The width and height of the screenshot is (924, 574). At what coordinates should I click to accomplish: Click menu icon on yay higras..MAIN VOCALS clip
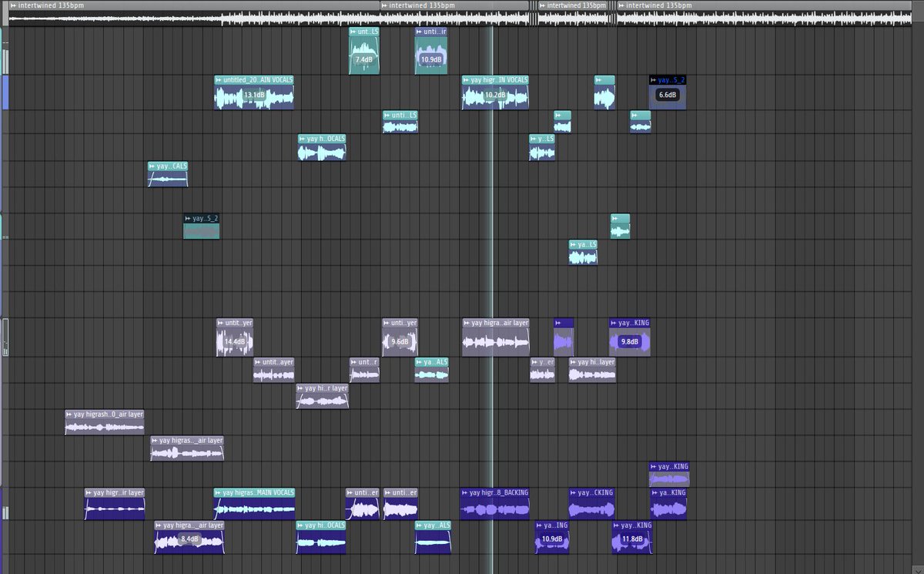coord(218,492)
